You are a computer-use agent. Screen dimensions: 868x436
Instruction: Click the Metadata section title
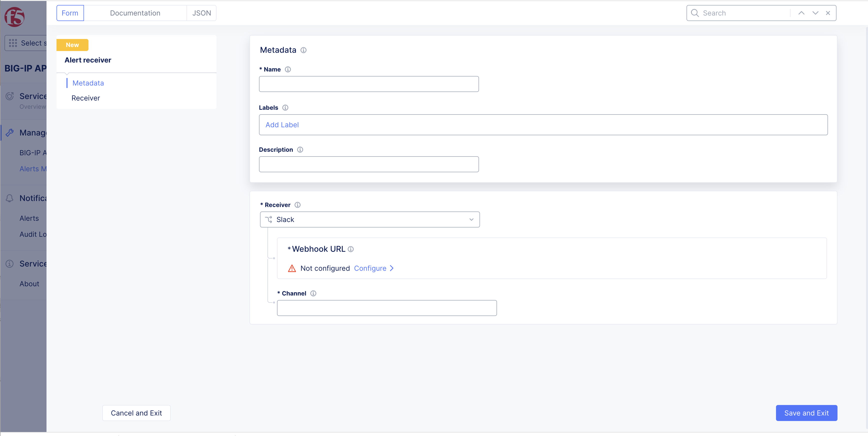tap(278, 50)
